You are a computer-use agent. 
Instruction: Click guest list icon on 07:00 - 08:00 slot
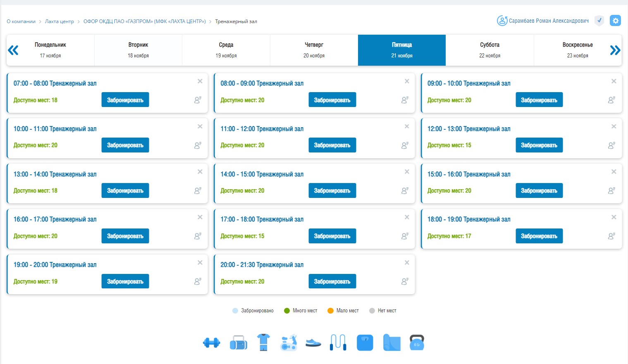pos(198,100)
